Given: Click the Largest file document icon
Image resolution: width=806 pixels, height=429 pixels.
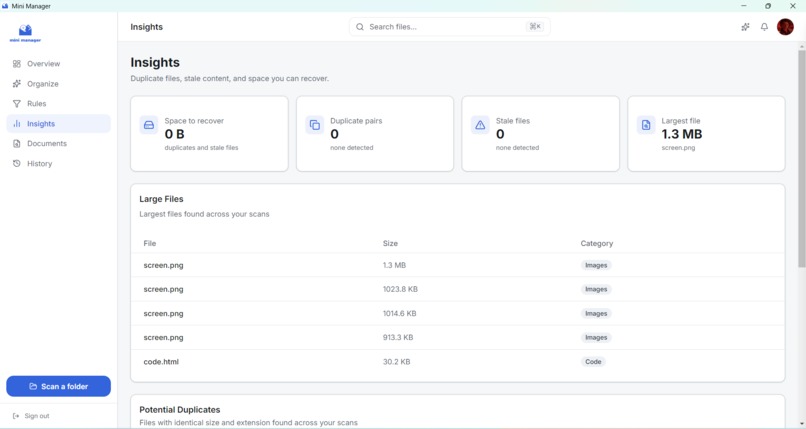Looking at the screenshot, I should (646, 125).
